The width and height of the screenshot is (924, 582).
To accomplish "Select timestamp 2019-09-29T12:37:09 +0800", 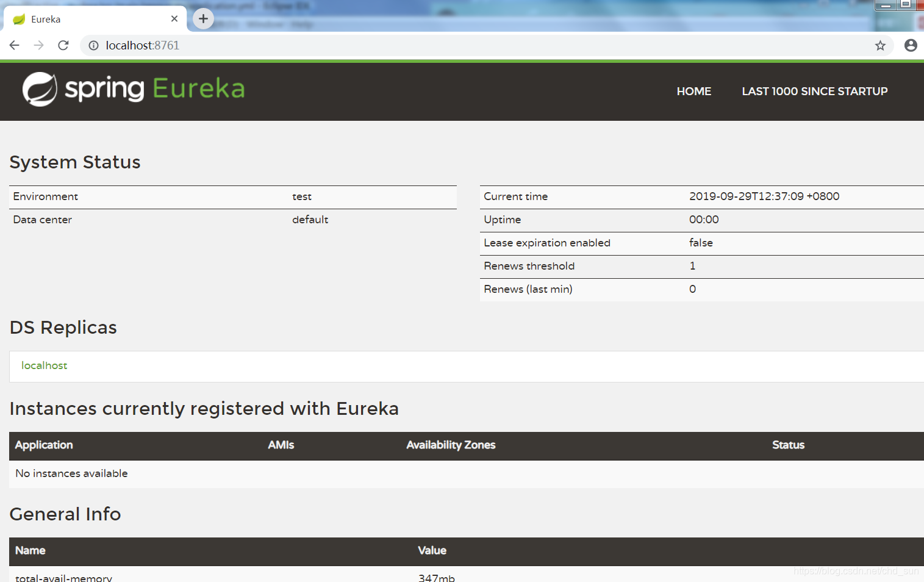I will 764,196.
